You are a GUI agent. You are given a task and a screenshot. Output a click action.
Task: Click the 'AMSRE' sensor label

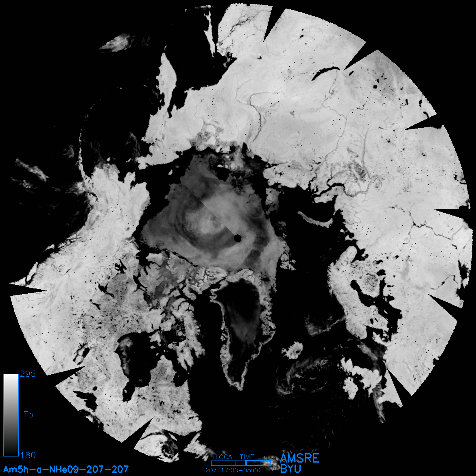point(299,458)
